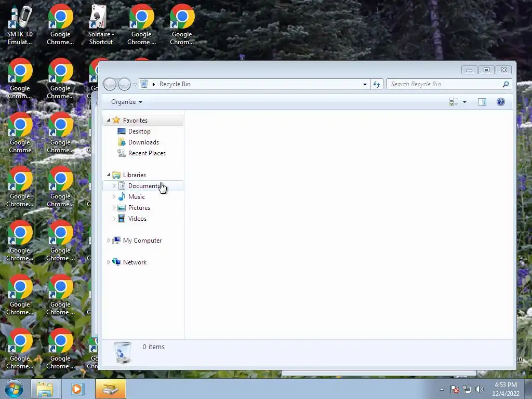Click the Recycle Bin icon in details pane
Image resolution: width=532 pixels, height=399 pixels.
coord(123,353)
